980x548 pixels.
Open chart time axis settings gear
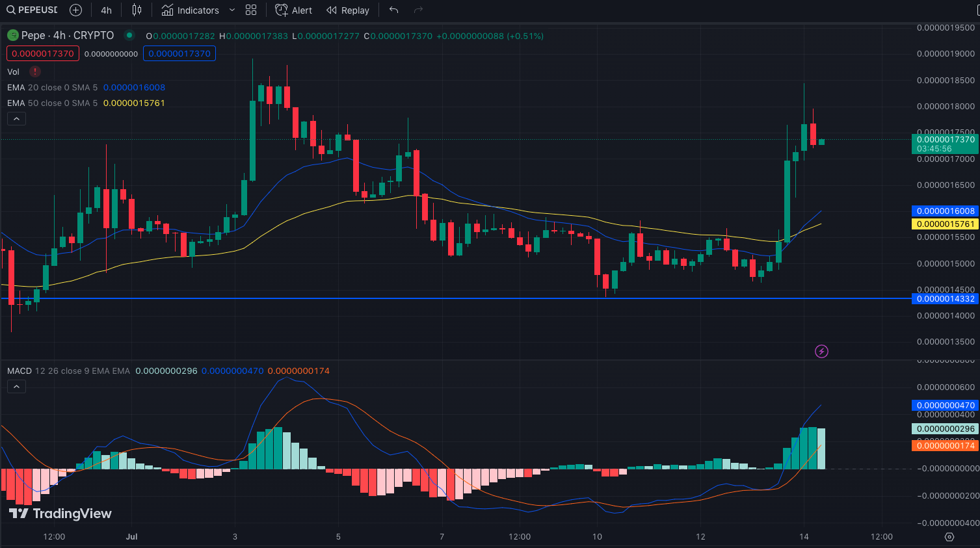[949, 536]
